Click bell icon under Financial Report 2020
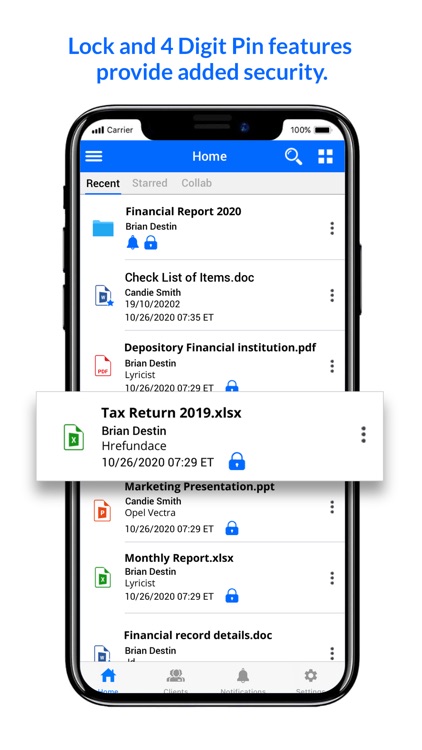Viewport: 422px width, 750px height. (x=133, y=243)
